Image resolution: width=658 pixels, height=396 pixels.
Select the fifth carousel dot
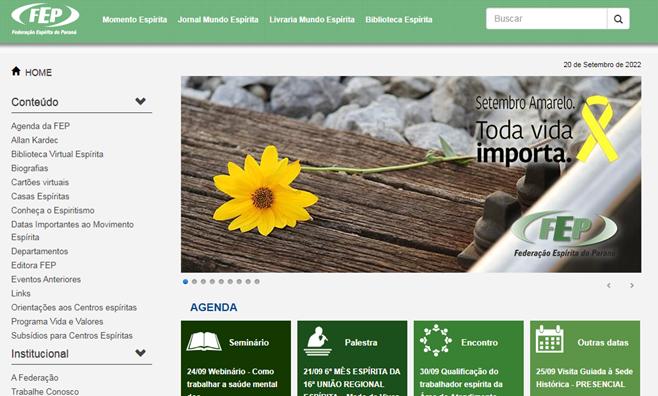(221, 282)
